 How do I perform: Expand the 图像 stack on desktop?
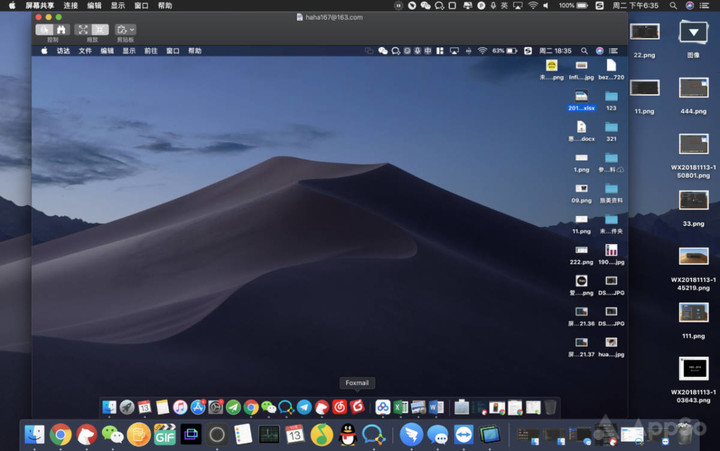click(x=693, y=33)
